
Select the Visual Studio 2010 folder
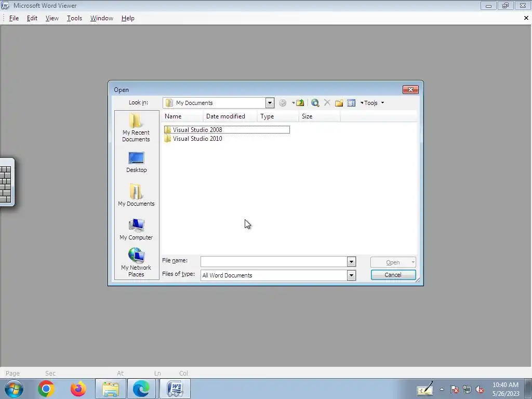pyautogui.click(x=193, y=138)
